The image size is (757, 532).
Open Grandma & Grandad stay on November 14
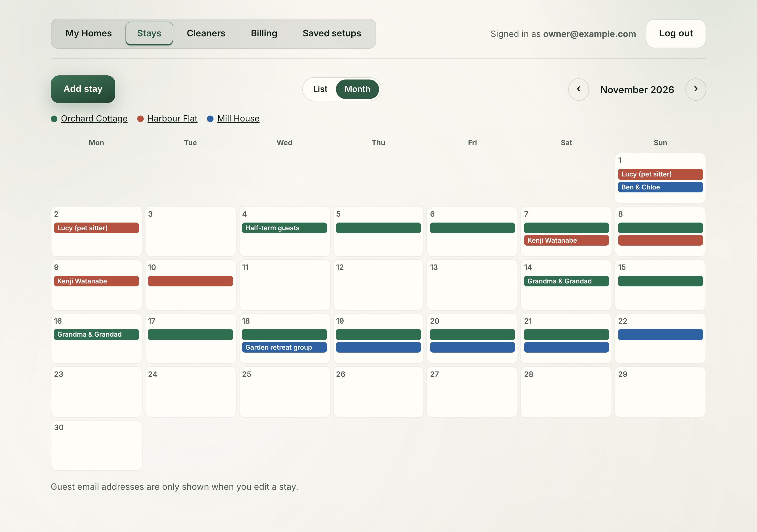566,281
